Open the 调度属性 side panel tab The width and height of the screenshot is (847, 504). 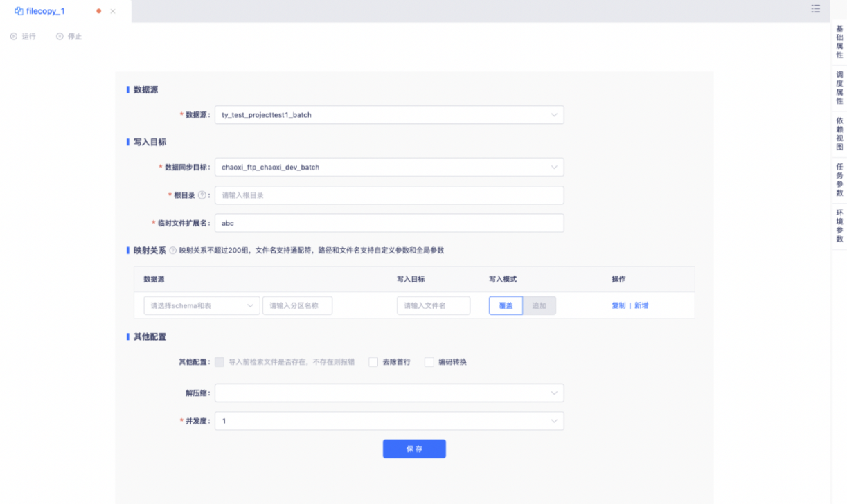(839, 87)
